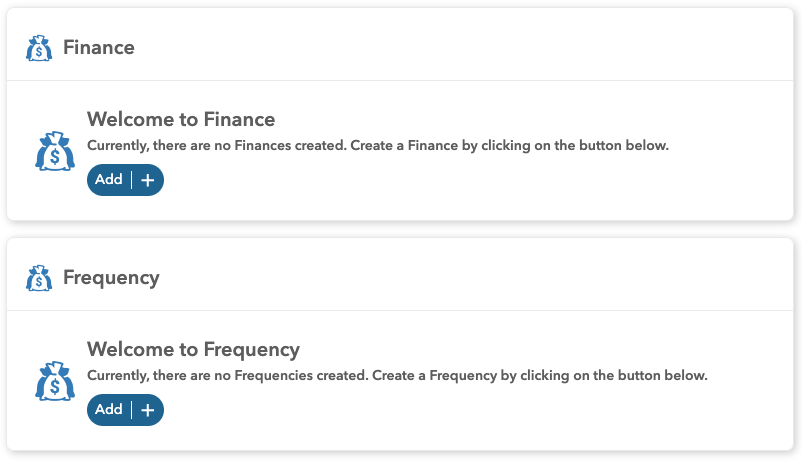Click the large money bag beside Welcome to Frequency

click(x=55, y=381)
